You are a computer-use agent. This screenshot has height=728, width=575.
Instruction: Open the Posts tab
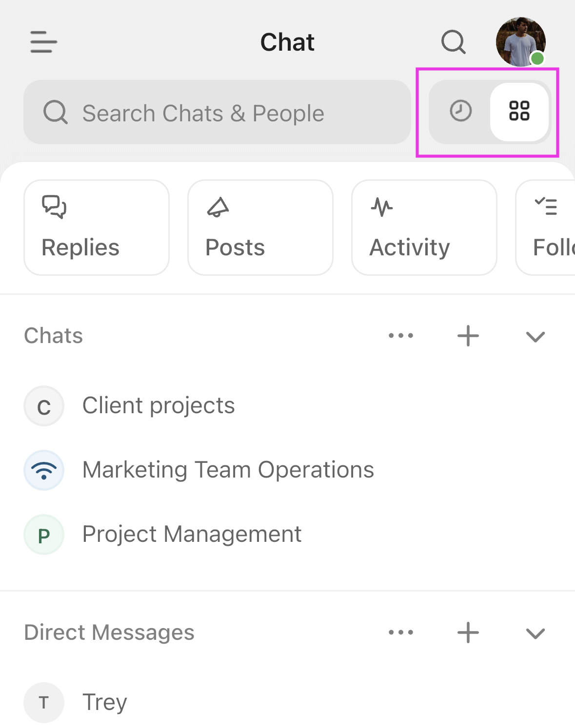[x=260, y=228]
